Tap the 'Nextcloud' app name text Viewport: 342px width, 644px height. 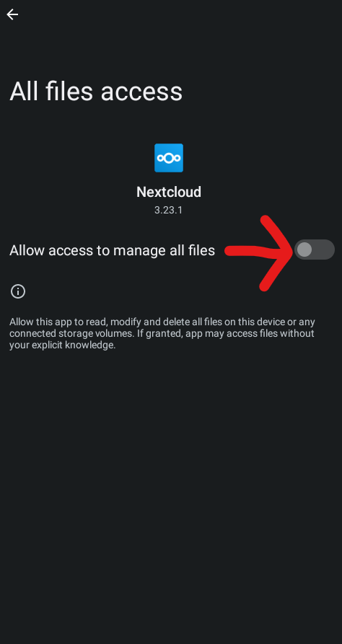pos(169,192)
